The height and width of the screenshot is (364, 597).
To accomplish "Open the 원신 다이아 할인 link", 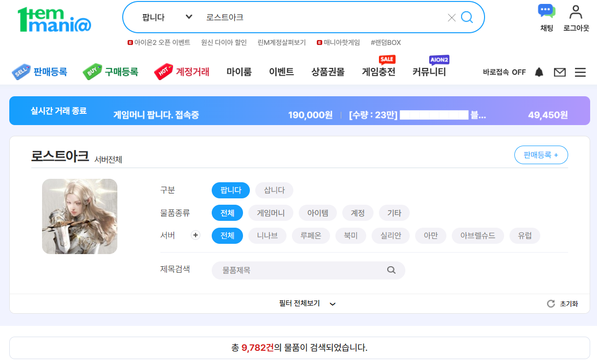I will [224, 43].
